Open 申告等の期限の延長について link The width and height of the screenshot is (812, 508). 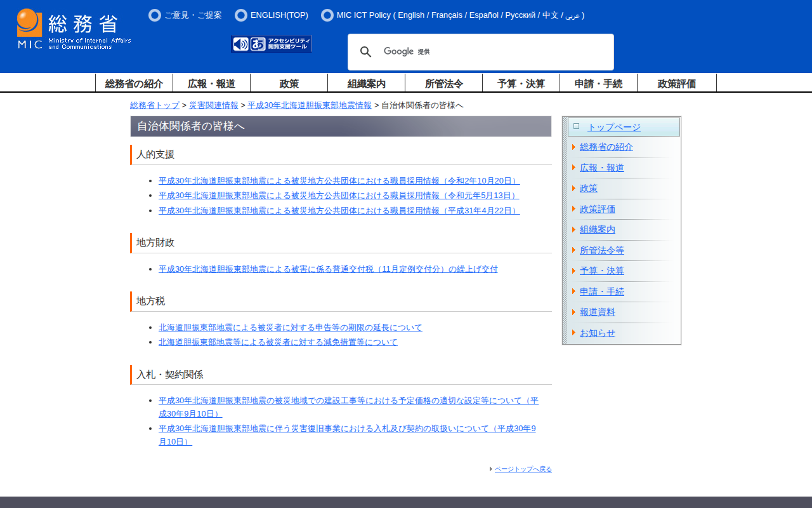(290, 328)
